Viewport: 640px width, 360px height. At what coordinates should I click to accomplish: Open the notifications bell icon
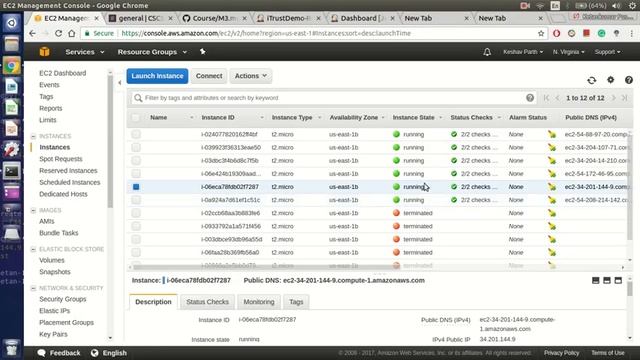pos(487,52)
